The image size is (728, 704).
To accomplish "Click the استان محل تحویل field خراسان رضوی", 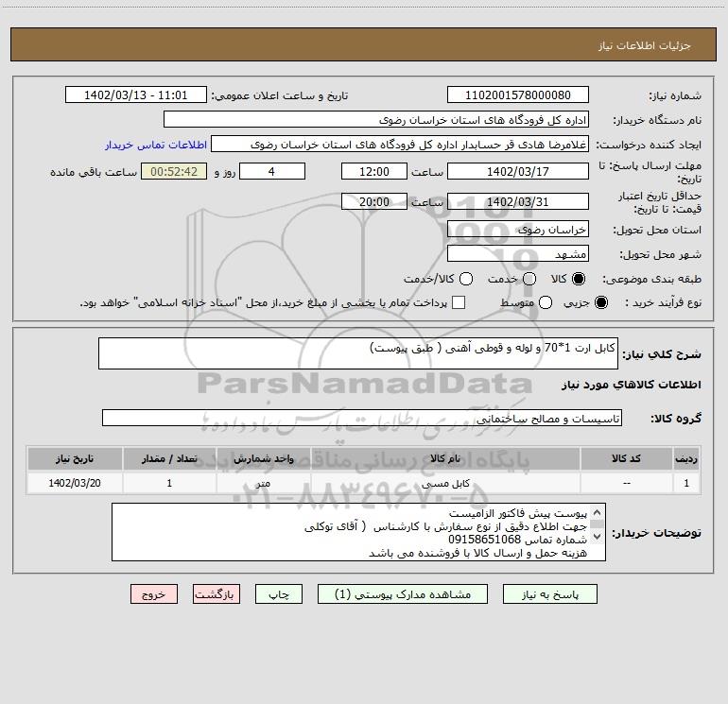I will pos(518,229).
